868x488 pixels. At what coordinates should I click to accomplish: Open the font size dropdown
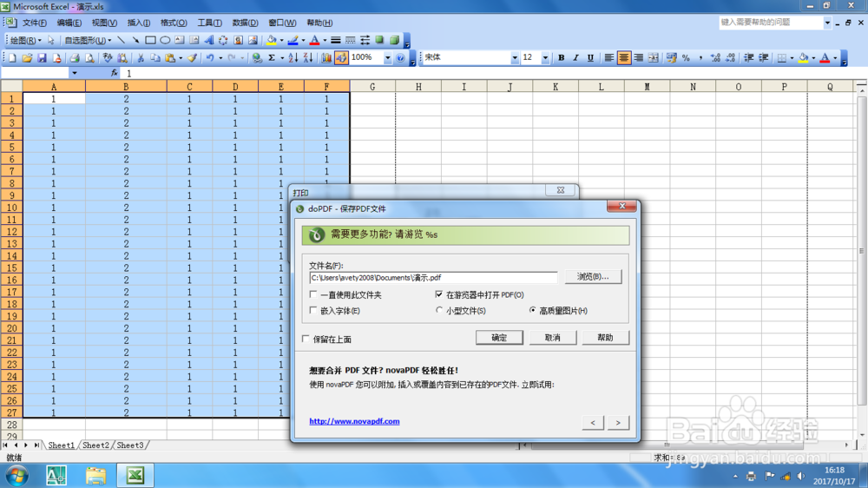545,57
